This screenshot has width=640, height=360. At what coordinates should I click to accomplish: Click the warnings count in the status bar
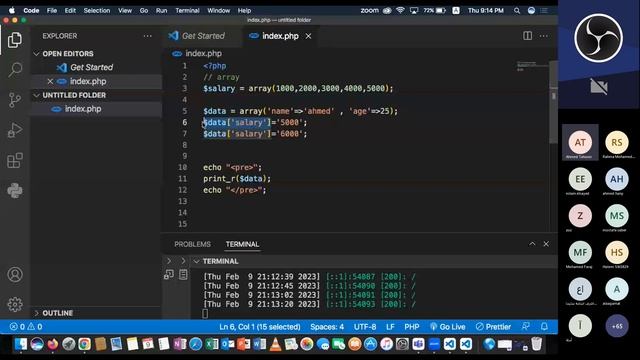pyautogui.click(x=35, y=327)
